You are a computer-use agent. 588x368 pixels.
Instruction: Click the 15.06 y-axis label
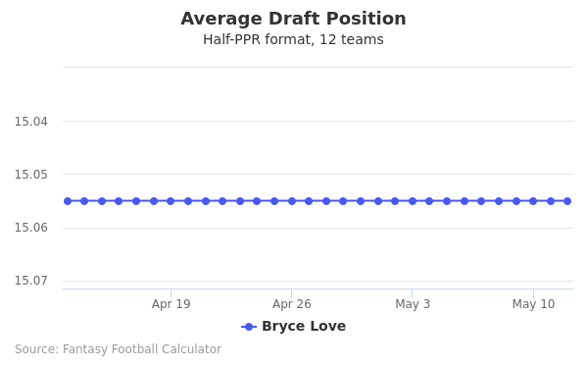point(31,228)
